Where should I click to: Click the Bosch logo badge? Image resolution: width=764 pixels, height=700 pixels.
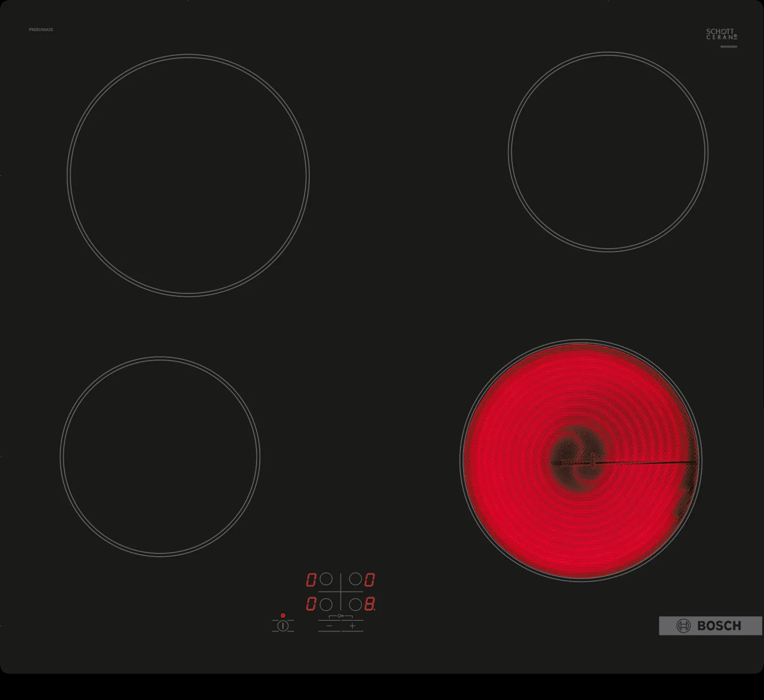pos(710,626)
